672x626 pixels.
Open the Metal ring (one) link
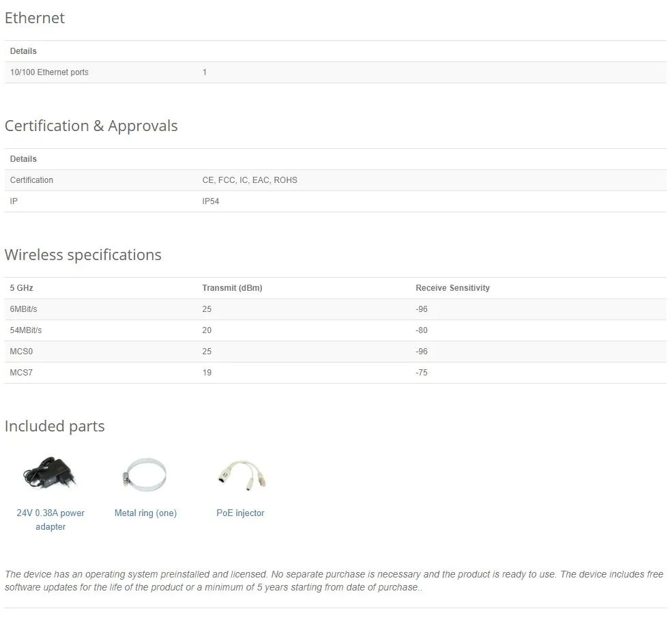pos(145,513)
